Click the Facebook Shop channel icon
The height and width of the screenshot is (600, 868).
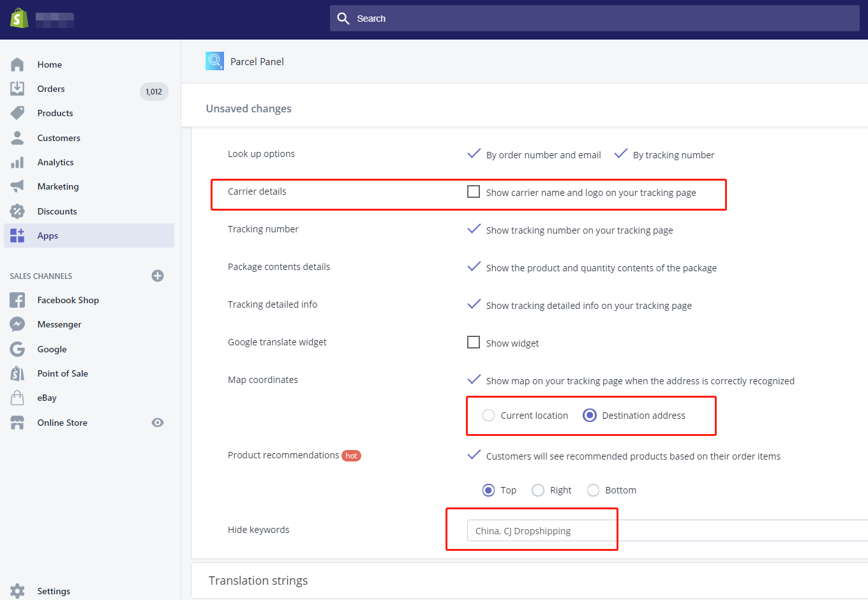pyautogui.click(x=17, y=300)
